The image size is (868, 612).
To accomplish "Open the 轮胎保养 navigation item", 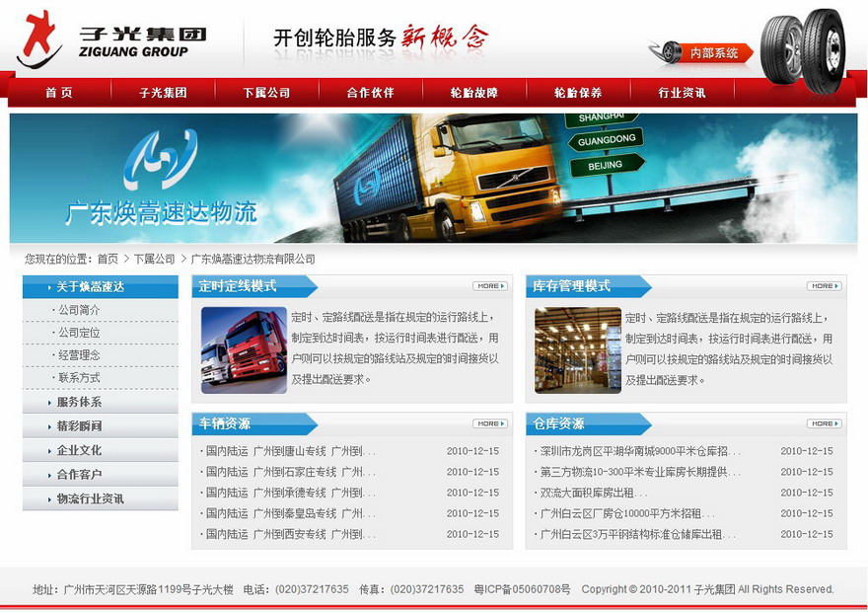I will coord(578,93).
